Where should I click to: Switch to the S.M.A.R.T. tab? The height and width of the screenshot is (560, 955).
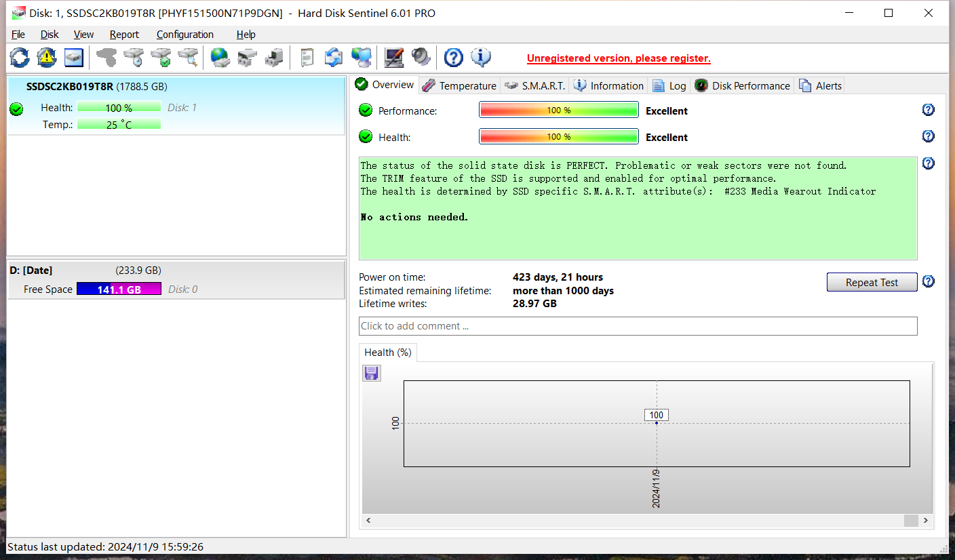(535, 85)
